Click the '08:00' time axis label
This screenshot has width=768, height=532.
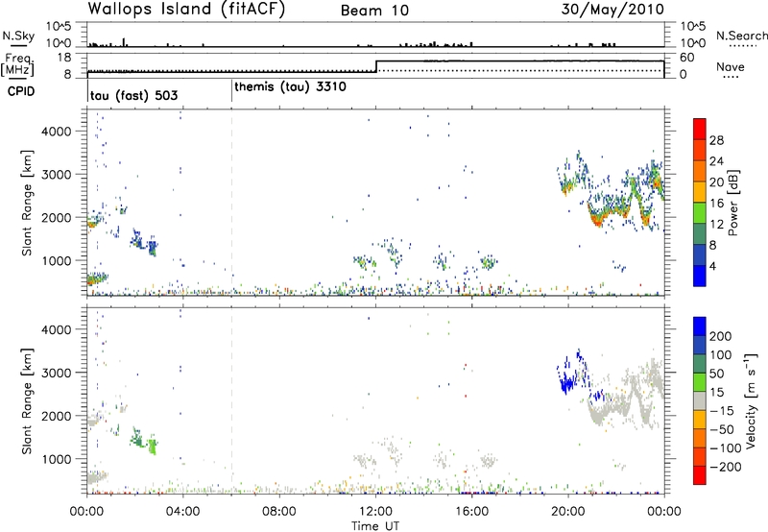tap(279, 512)
